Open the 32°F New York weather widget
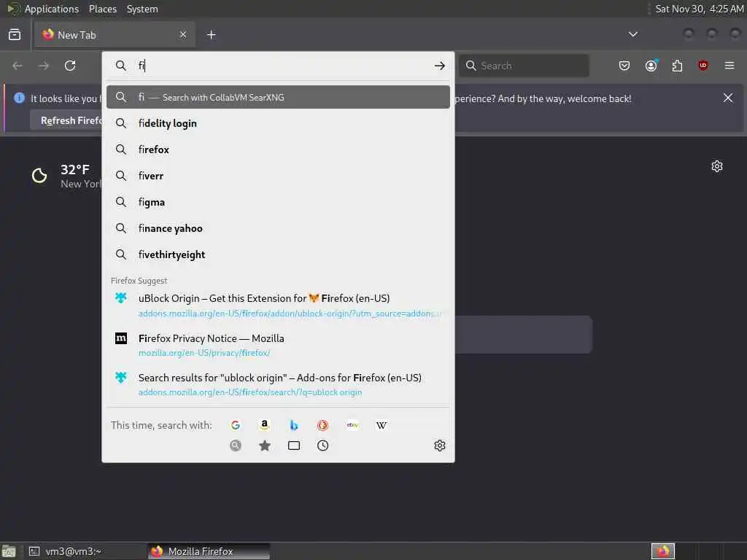This screenshot has height=560, width=747. point(66,176)
